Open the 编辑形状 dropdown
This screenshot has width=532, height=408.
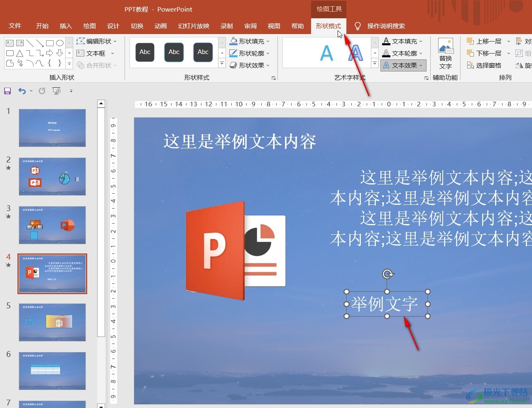click(x=96, y=41)
